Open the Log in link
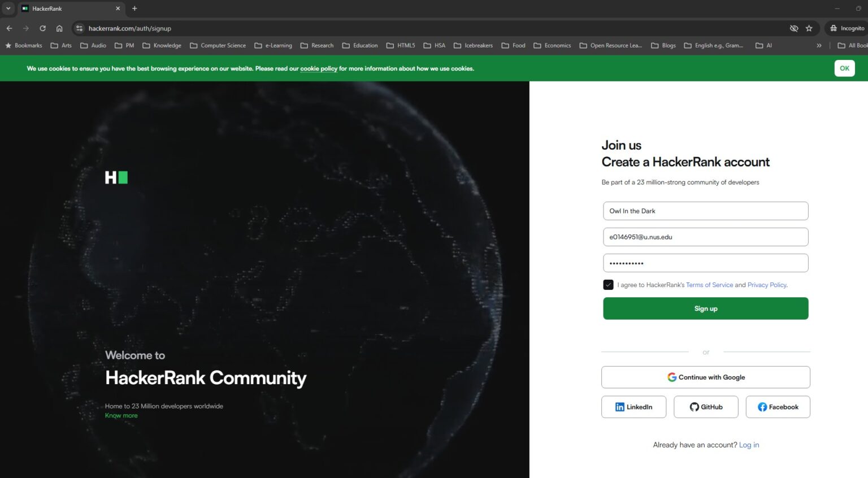The width and height of the screenshot is (868, 478). [x=749, y=445]
